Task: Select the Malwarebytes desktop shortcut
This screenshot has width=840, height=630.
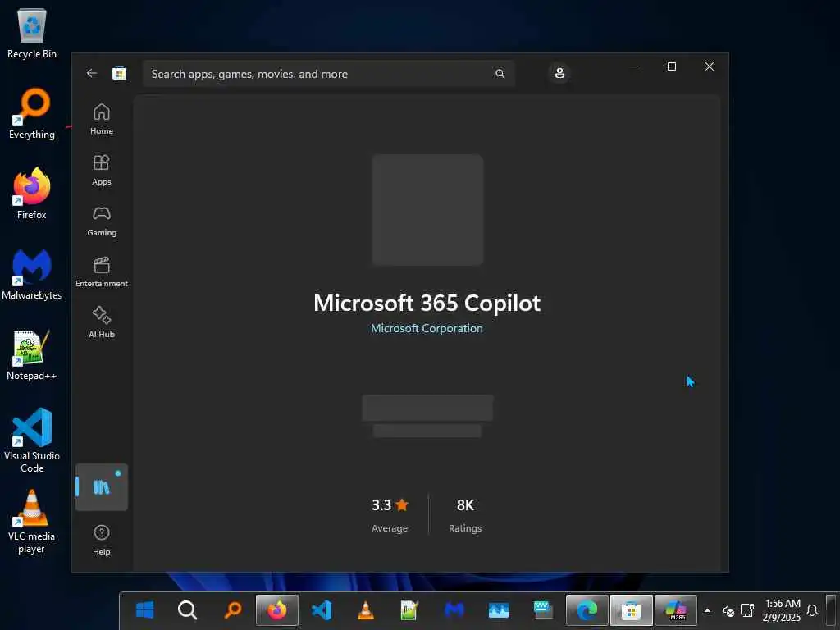Action: 32,274
